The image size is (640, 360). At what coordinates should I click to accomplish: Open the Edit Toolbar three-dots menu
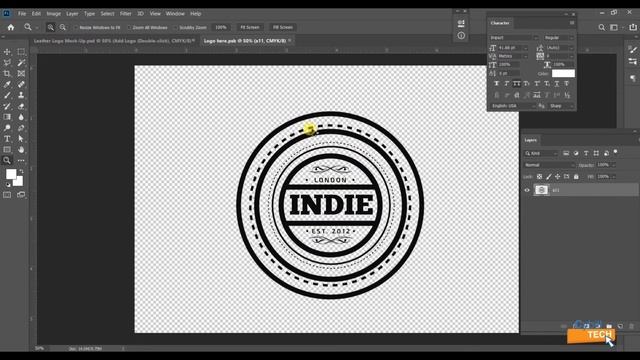(x=21, y=160)
